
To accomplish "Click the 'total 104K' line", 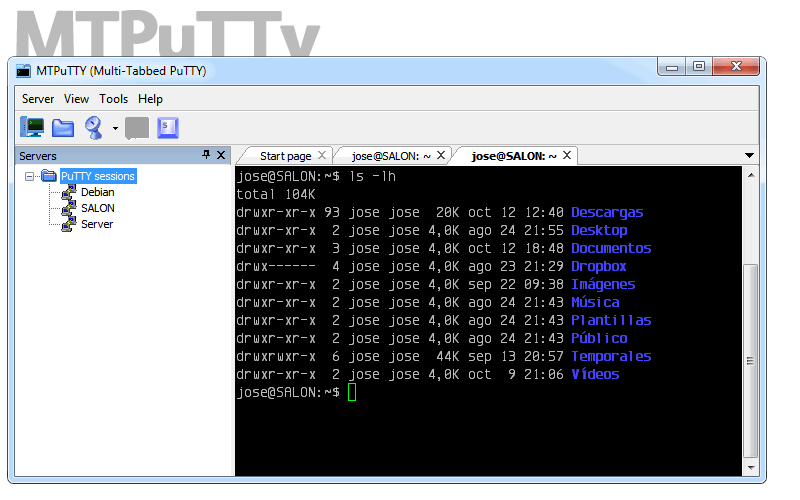I will pos(276,194).
